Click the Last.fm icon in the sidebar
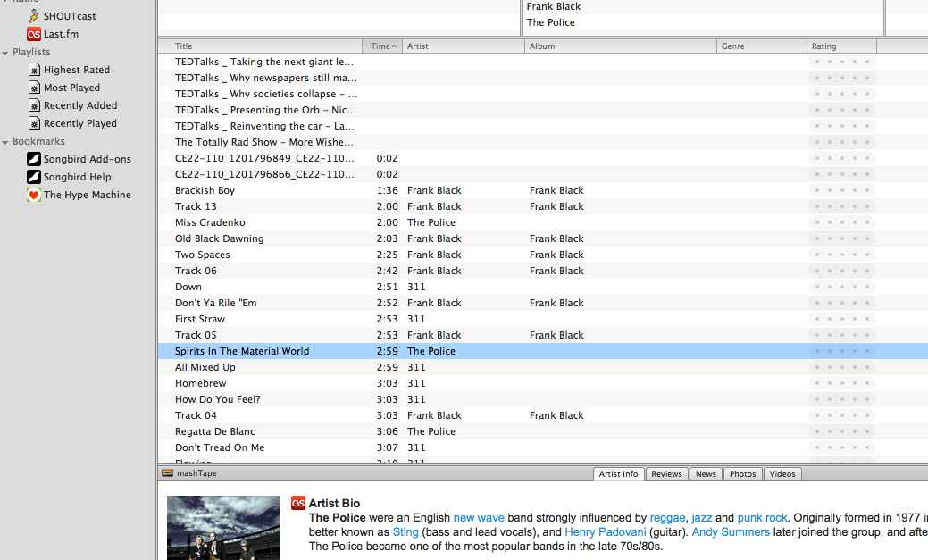The width and height of the screenshot is (928, 560). 34,34
